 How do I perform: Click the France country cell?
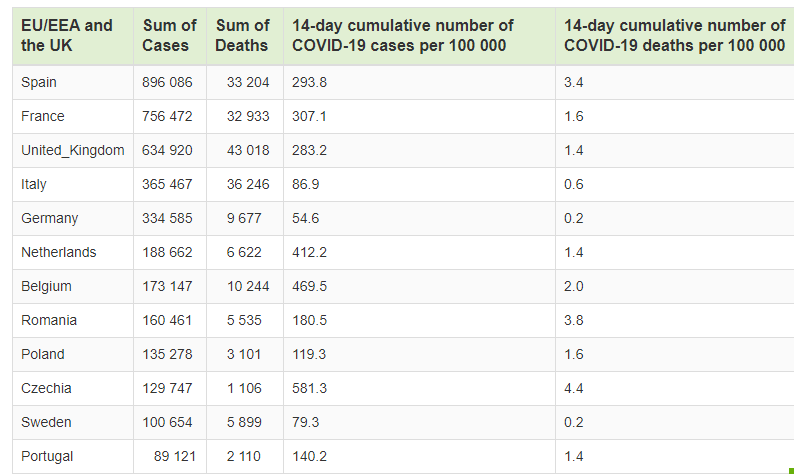pos(43,116)
